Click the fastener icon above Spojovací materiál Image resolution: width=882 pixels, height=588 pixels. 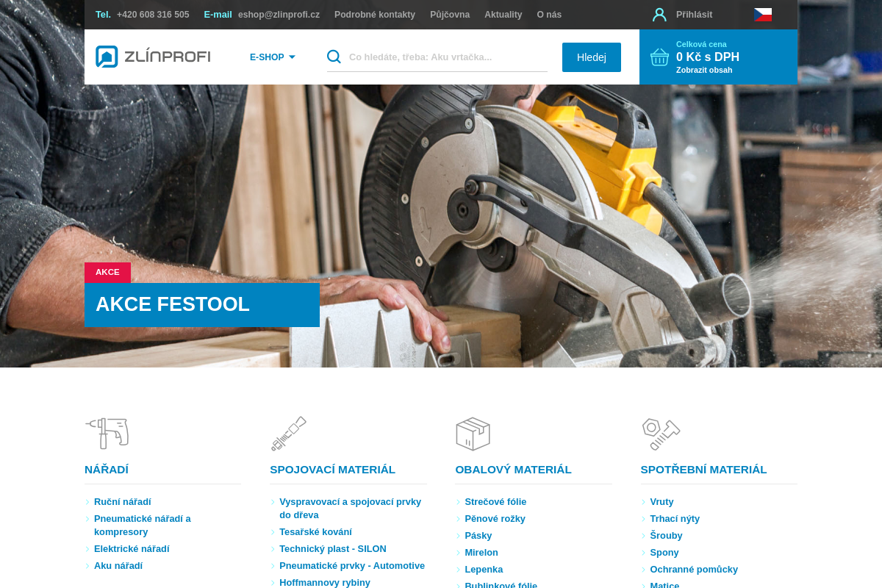click(x=288, y=434)
